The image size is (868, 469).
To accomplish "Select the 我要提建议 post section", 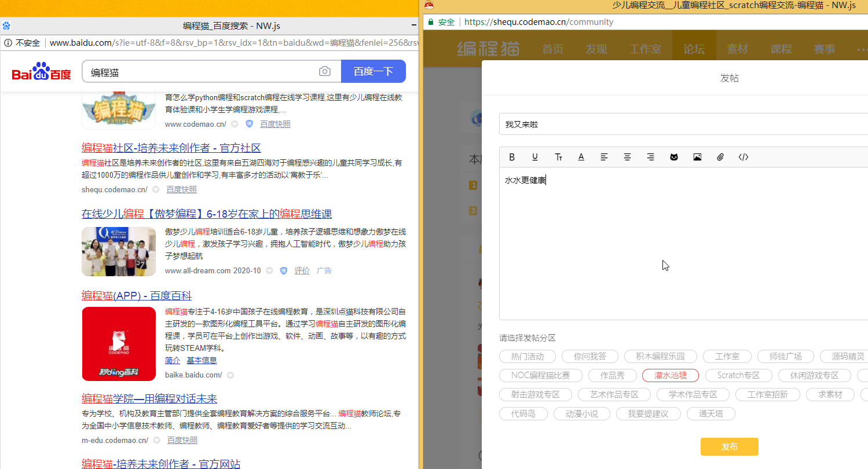I will pos(649,413).
